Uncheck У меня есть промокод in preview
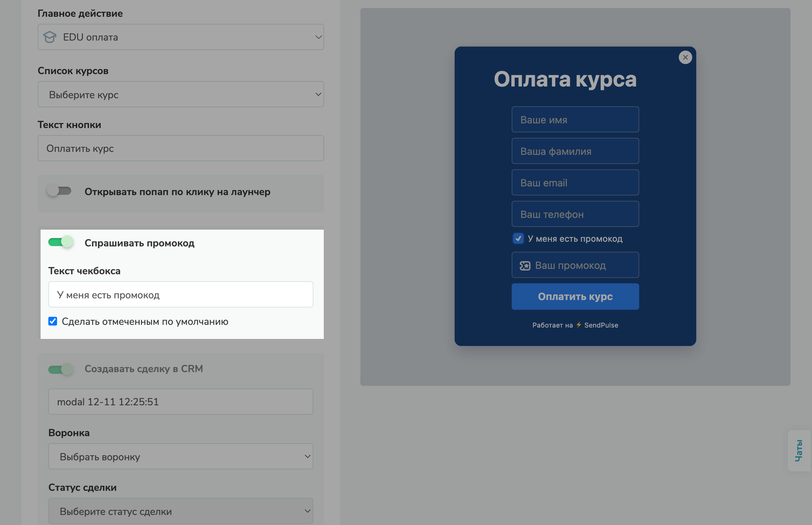 (518, 239)
